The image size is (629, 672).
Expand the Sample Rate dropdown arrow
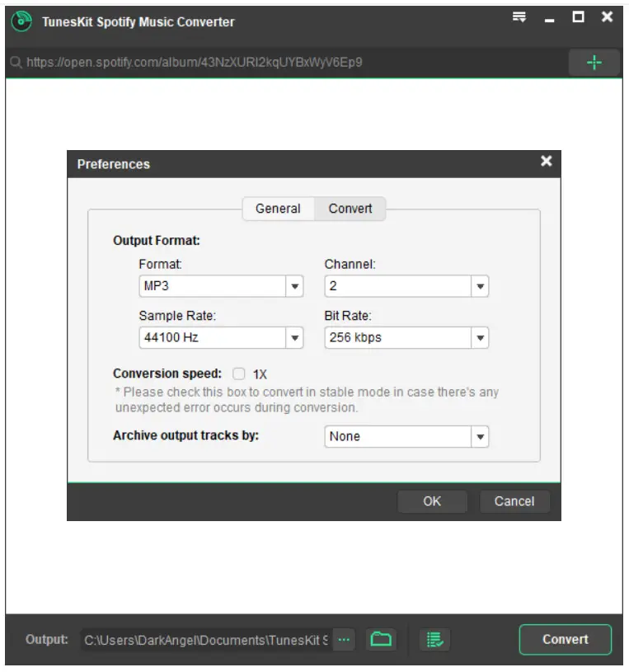pos(294,338)
